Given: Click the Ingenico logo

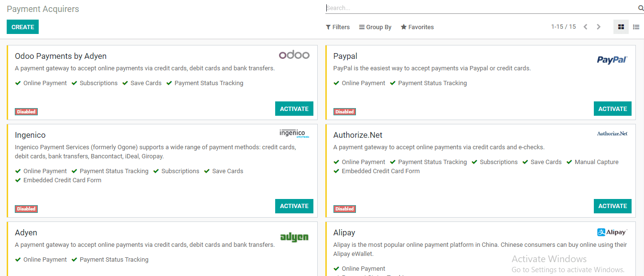Looking at the screenshot, I should [294, 133].
